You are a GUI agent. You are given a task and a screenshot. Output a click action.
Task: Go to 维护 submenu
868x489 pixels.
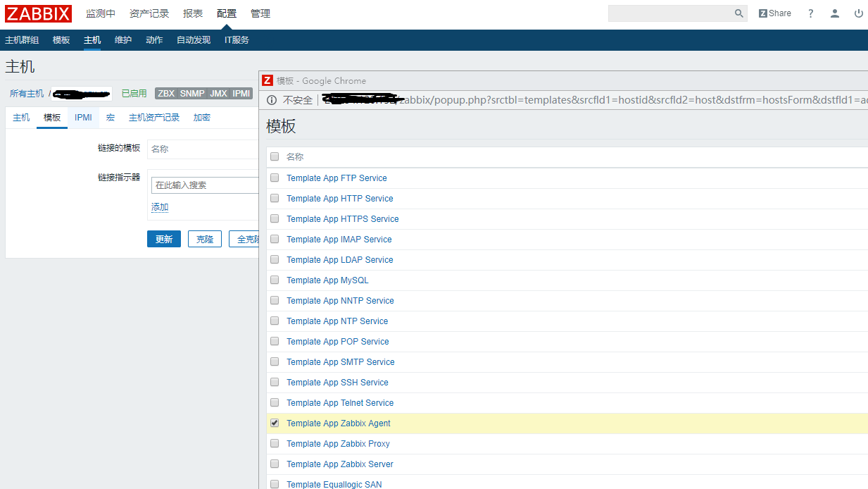[123, 40]
